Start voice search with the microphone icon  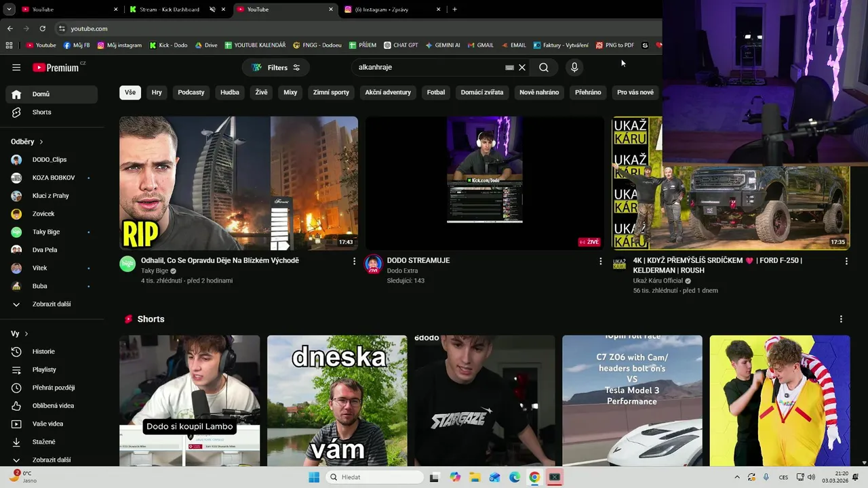pyautogui.click(x=574, y=67)
